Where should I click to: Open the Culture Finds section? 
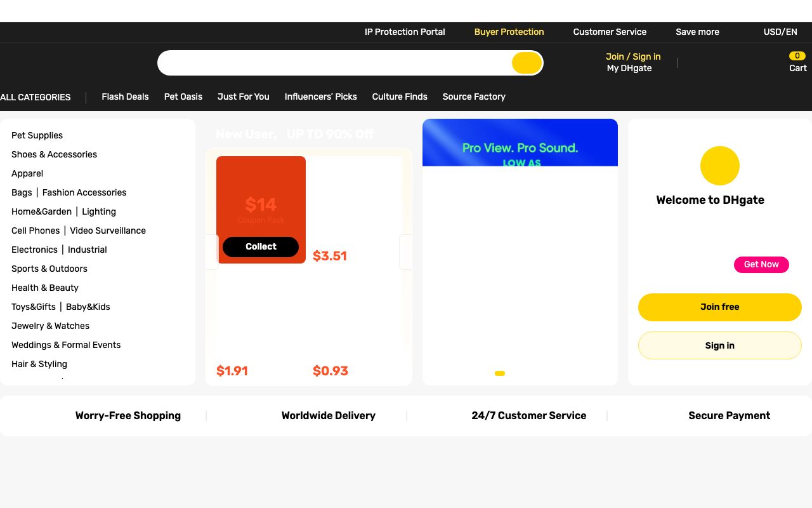[x=400, y=97]
